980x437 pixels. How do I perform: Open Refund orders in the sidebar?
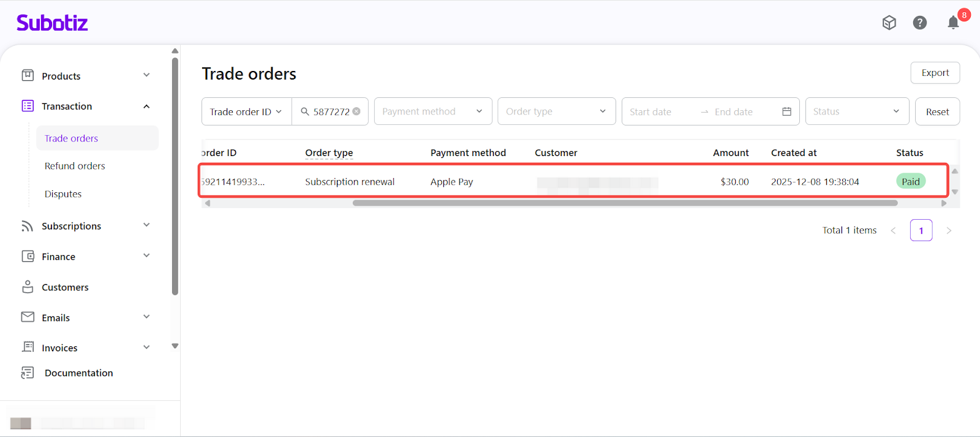click(x=75, y=166)
